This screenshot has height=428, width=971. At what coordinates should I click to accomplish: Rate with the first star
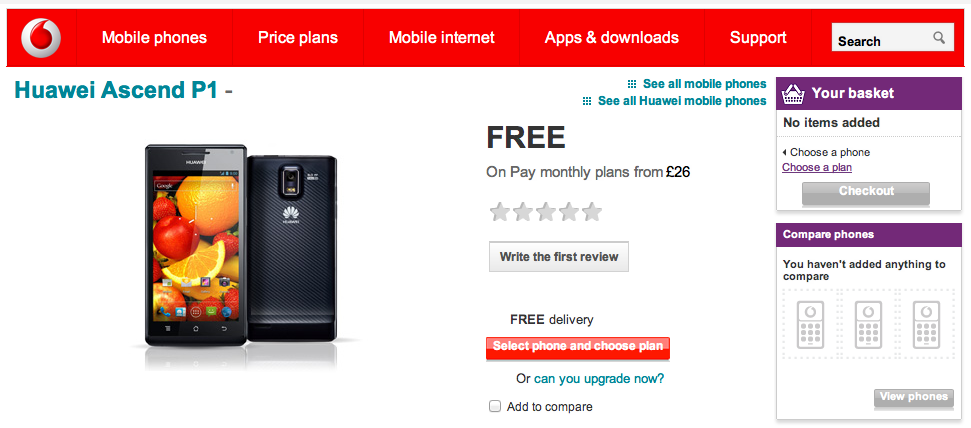[500, 212]
